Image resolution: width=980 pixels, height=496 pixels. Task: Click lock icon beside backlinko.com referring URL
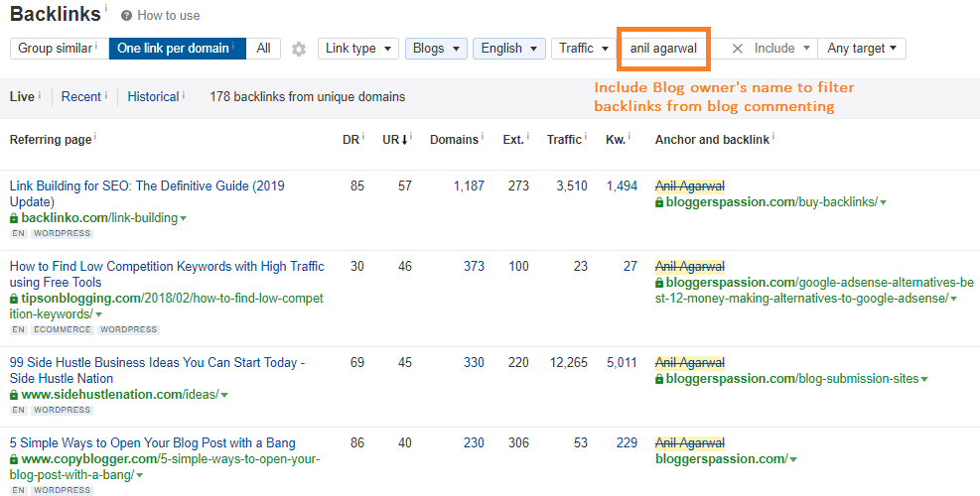click(14, 218)
